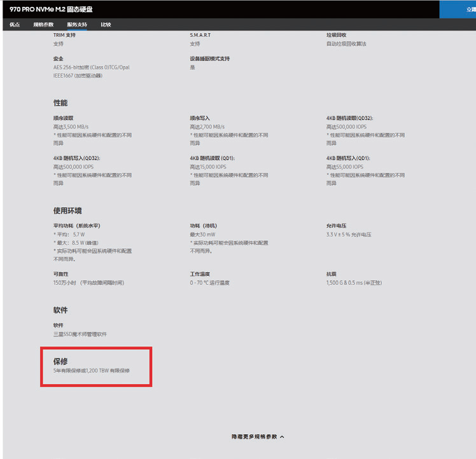Image resolution: width=476 pixels, height=459 pixels.
Task: Click the 5年有限保修 warranty description text
Action: pyautogui.click(x=92, y=371)
